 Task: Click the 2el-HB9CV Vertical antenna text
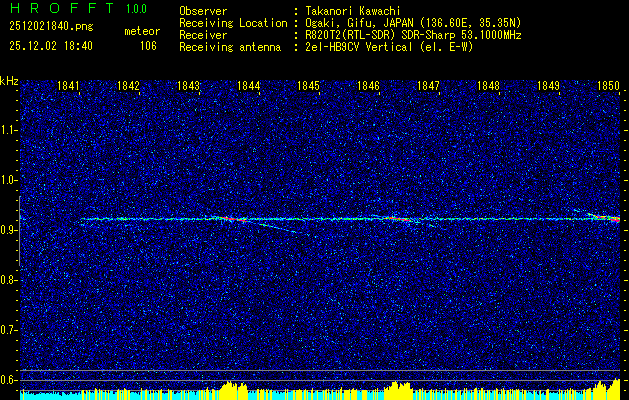point(389,47)
